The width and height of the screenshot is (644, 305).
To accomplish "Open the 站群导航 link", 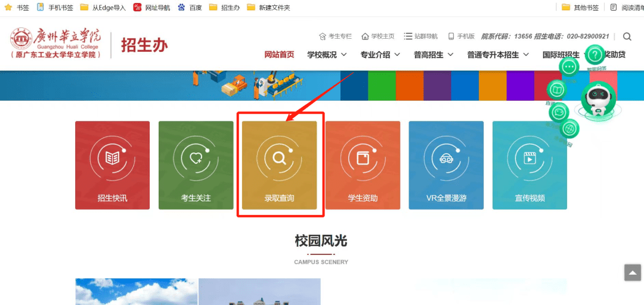I will point(421,36).
